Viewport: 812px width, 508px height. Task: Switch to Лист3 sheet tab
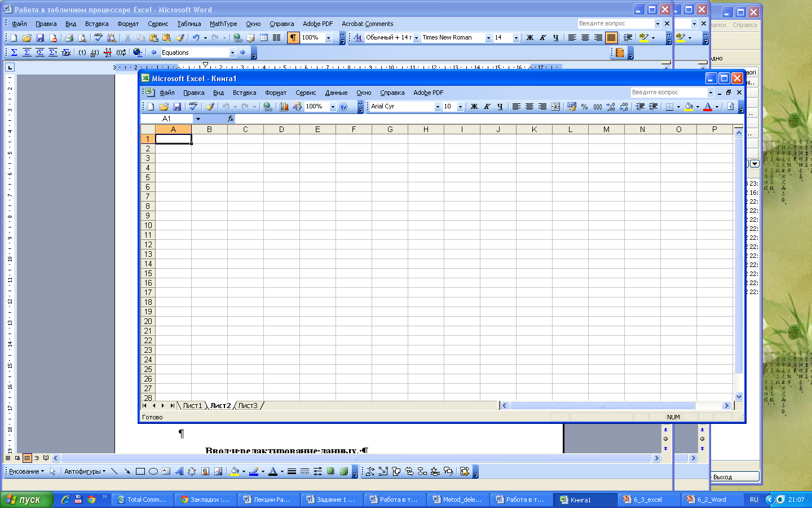[x=248, y=405]
